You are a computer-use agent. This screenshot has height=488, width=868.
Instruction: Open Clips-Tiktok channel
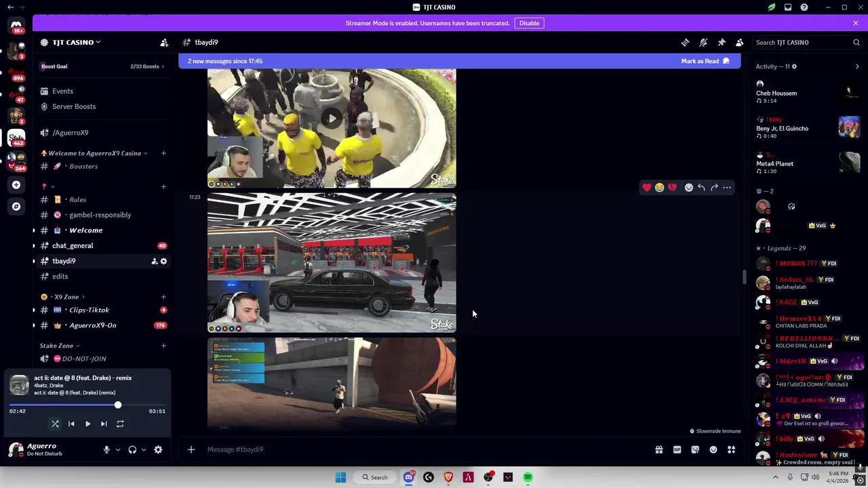[x=103, y=310]
